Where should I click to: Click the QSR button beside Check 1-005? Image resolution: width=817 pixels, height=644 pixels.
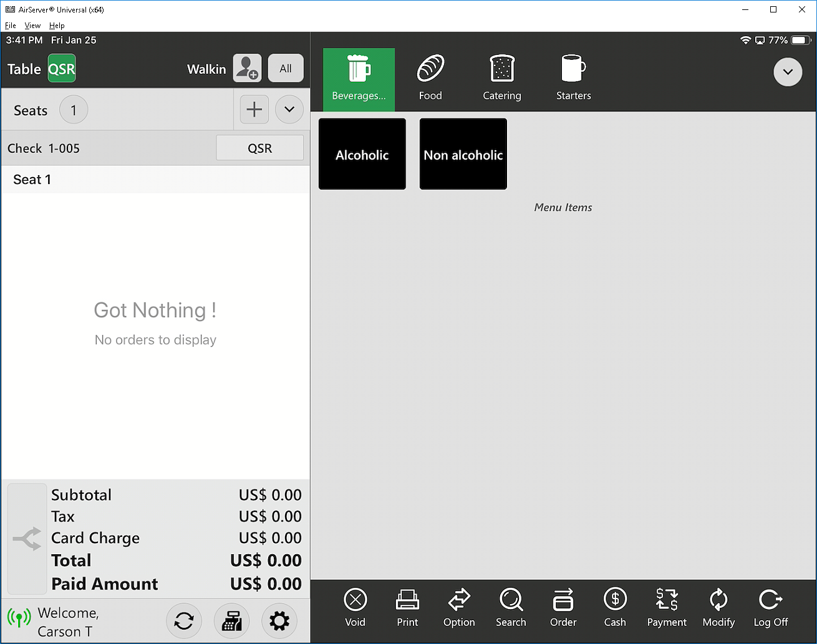click(259, 148)
